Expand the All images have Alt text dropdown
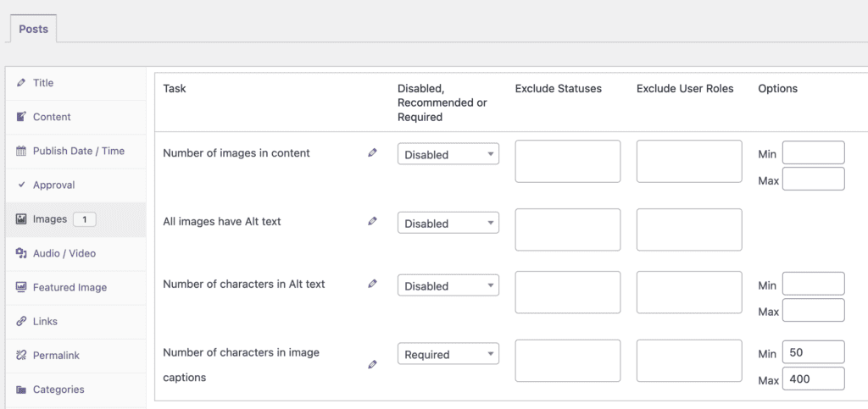This screenshot has width=868, height=409. click(x=448, y=224)
